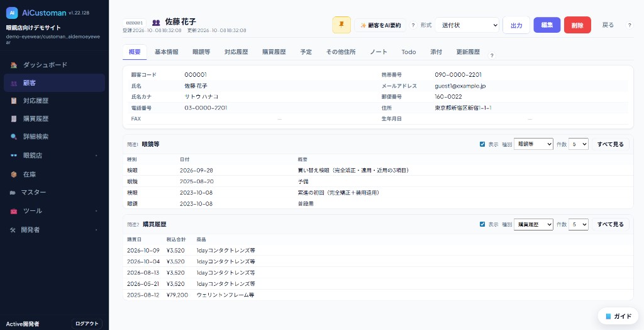Click the 出力 button

point(516,25)
